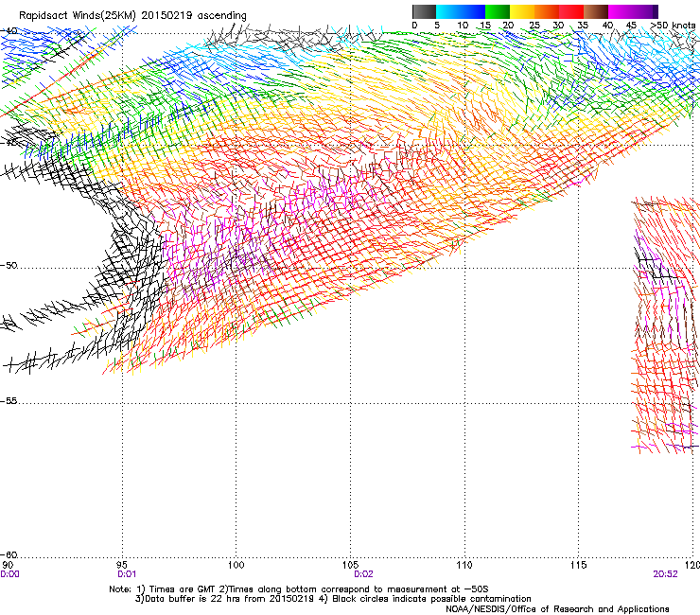Click the '5' legend scale label
The height and width of the screenshot is (615, 700).
point(437,26)
